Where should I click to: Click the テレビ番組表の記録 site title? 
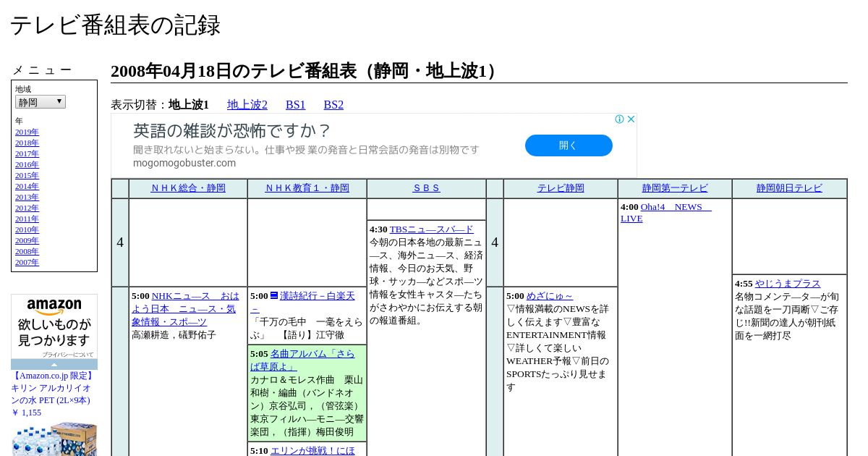pyautogui.click(x=115, y=25)
